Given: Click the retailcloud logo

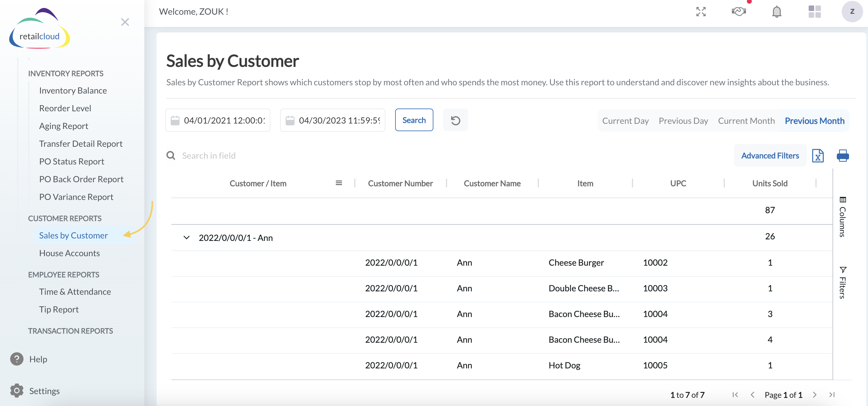Looking at the screenshot, I should click(x=39, y=29).
